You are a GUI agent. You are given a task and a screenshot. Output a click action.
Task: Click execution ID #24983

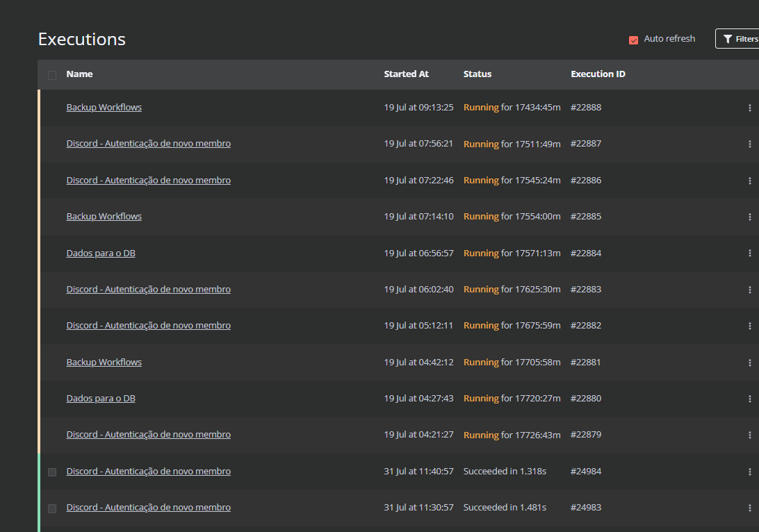click(586, 507)
